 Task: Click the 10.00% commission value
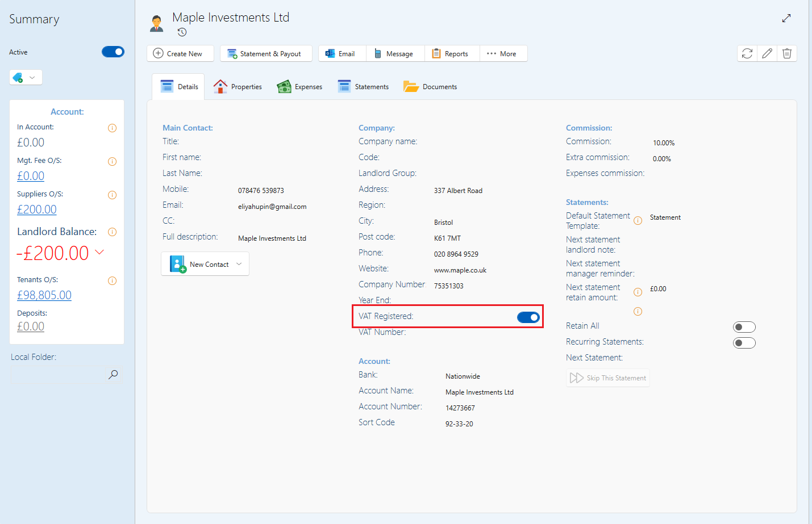pos(664,143)
